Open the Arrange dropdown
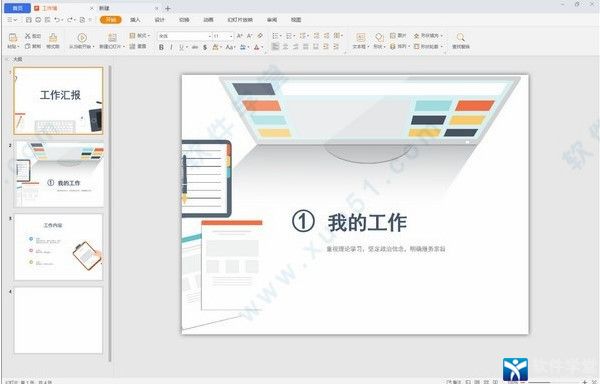 400,46
